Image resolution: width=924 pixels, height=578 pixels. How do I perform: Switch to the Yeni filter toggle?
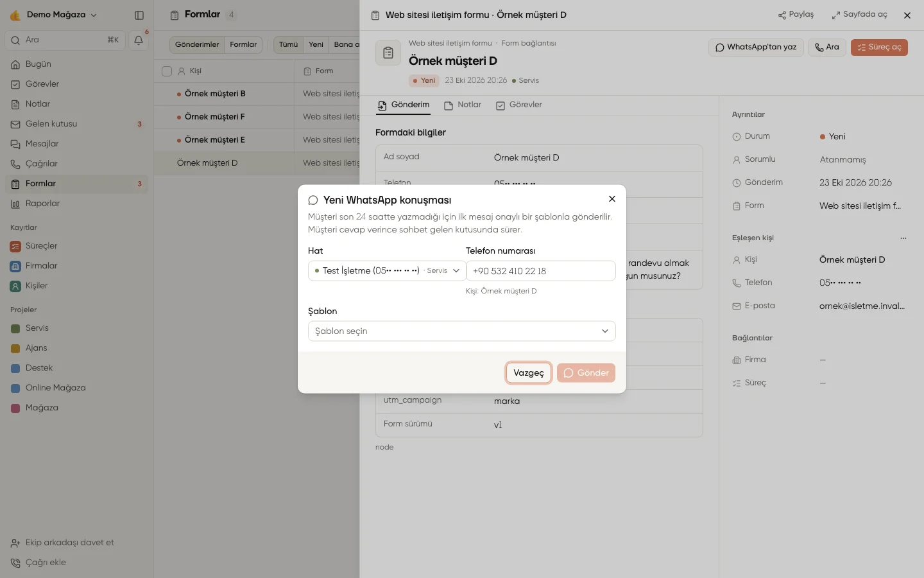coord(316,45)
